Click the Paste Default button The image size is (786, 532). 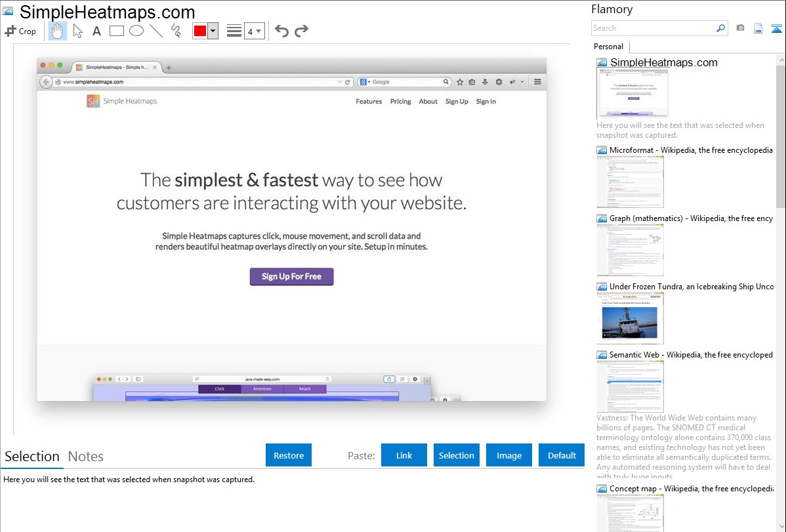click(562, 455)
